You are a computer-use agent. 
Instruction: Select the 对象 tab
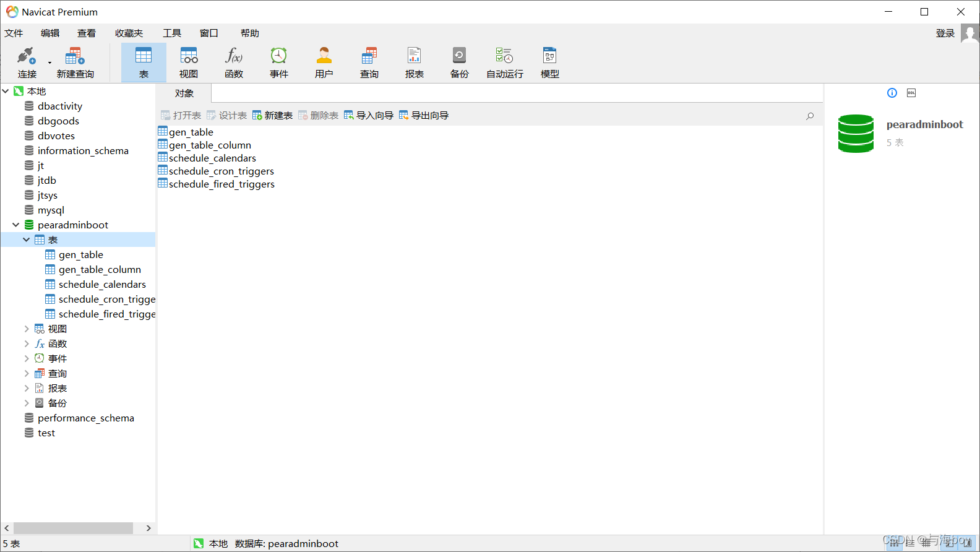pyautogui.click(x=184, y=93)
